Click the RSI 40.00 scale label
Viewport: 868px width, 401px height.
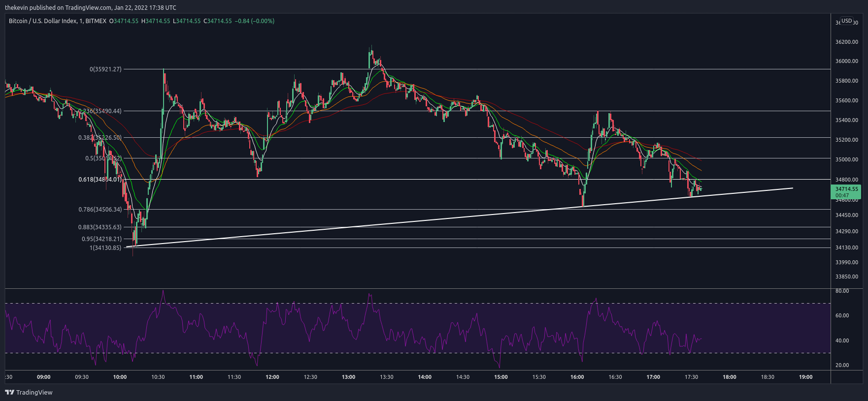pyautogui.click(x=842, y=340)
